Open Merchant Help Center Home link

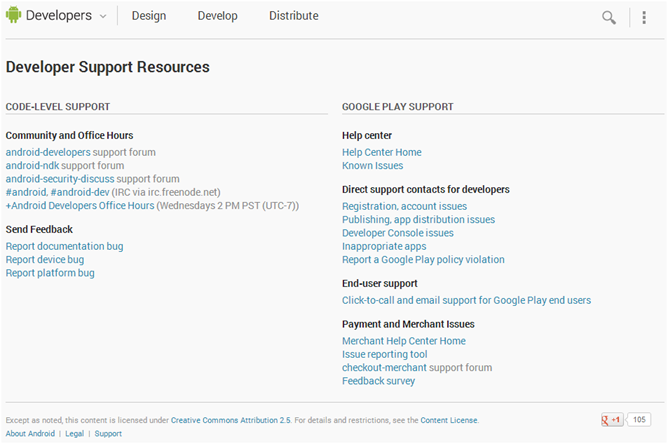coord(404,341)
